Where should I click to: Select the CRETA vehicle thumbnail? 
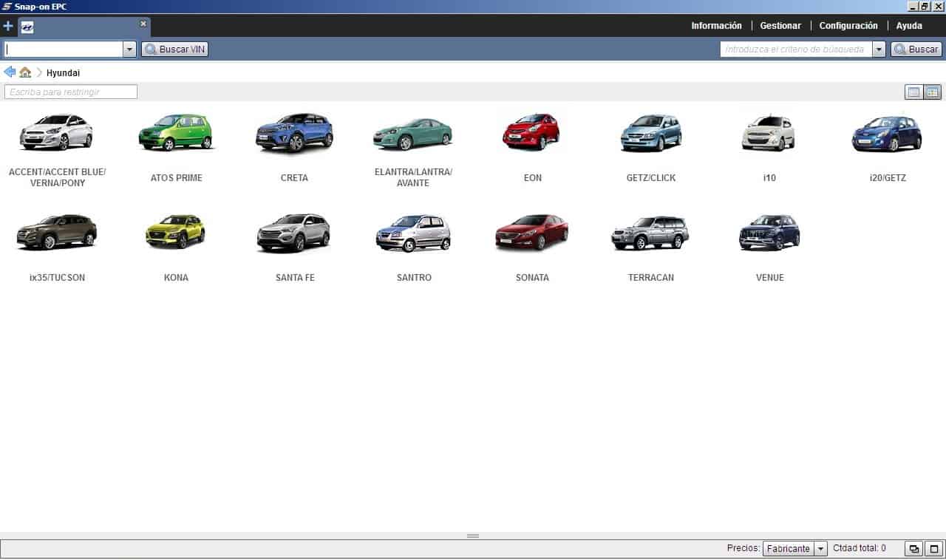(x=294, y=134)
